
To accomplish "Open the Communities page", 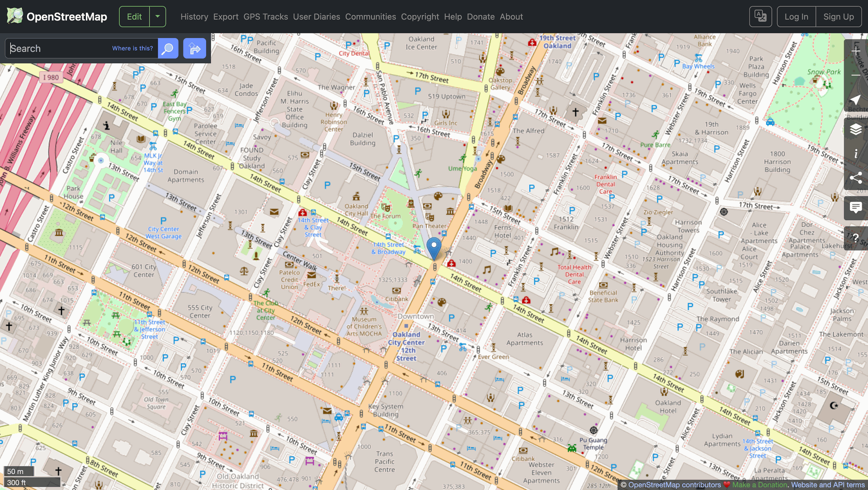I will (x=371, y=17).
